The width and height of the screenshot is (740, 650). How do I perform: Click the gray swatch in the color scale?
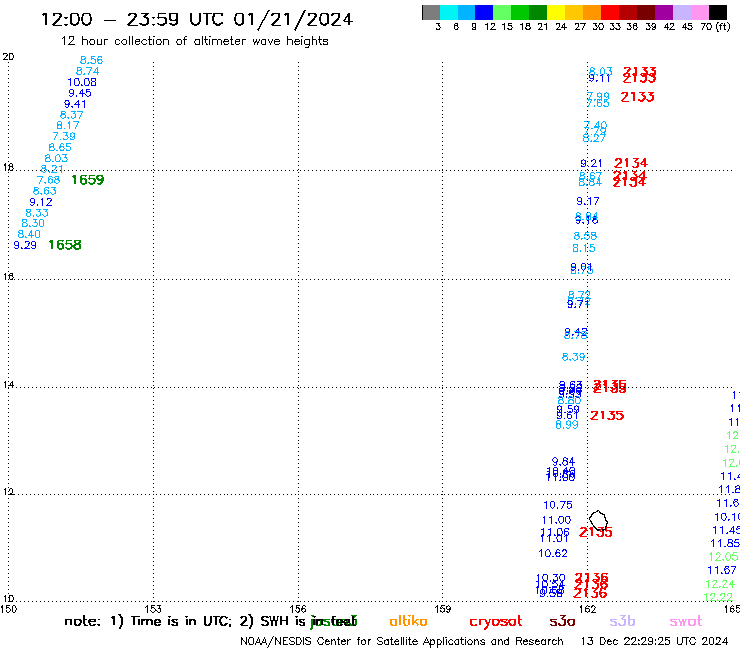431,12
